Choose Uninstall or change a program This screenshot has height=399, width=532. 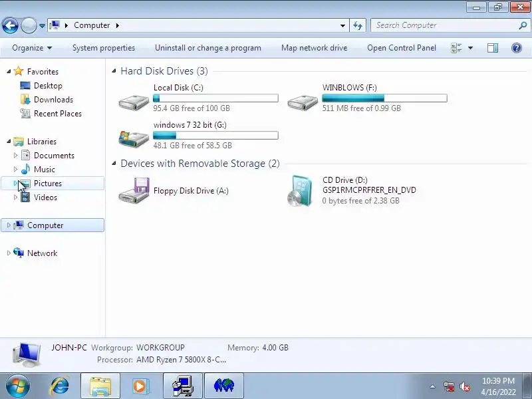(208, 48)
